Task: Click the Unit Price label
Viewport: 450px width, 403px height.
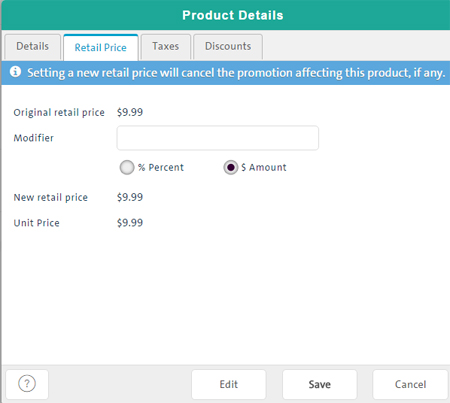Action: click(36, 223)
